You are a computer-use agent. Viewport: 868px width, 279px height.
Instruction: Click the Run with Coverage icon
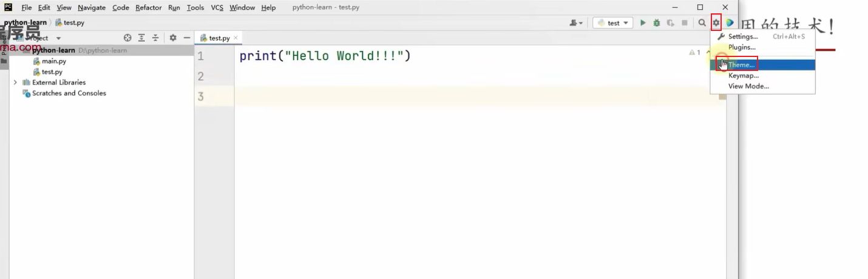coord(671,23)
